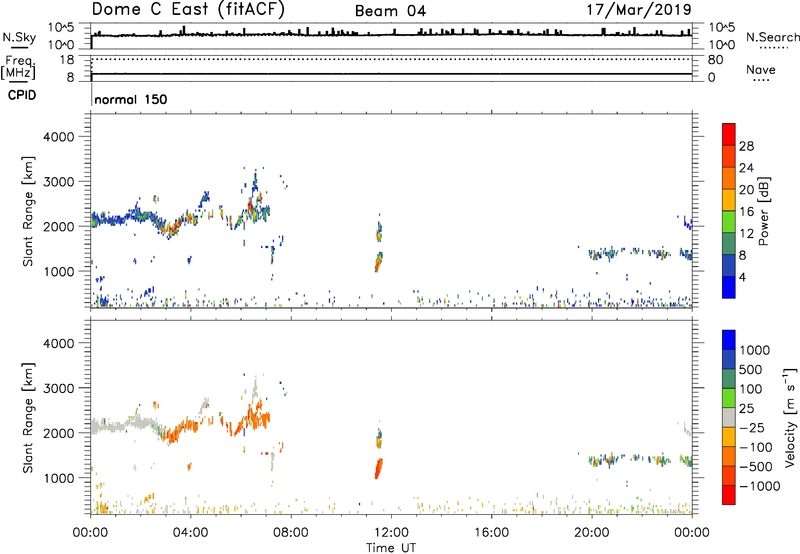Click the "Power [dB]" colorbar title
Screen dimensions: 800x554
pos(763,211)
